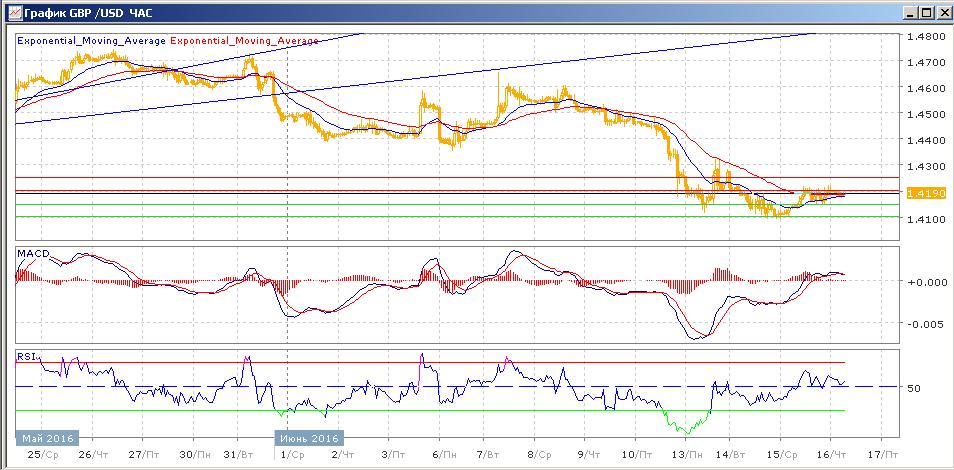Click the Июнь 2016 month marker
Screen dimensions: 954x470
310,438
